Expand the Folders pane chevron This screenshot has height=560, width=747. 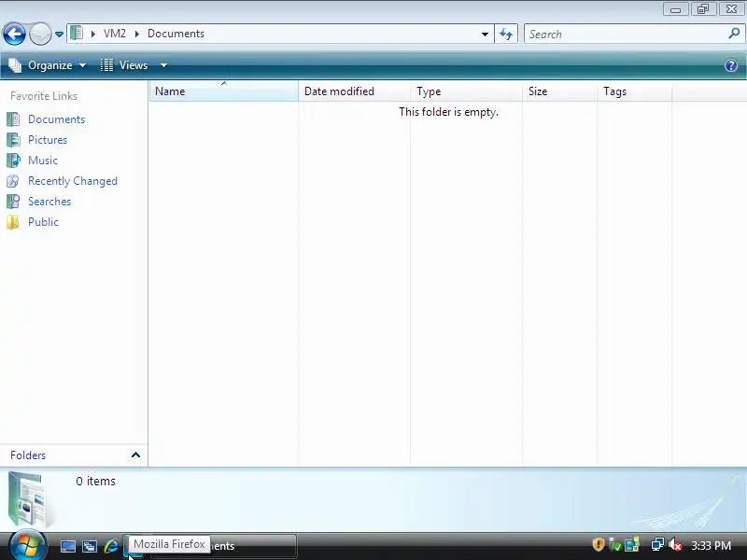[x=135, y=455]
